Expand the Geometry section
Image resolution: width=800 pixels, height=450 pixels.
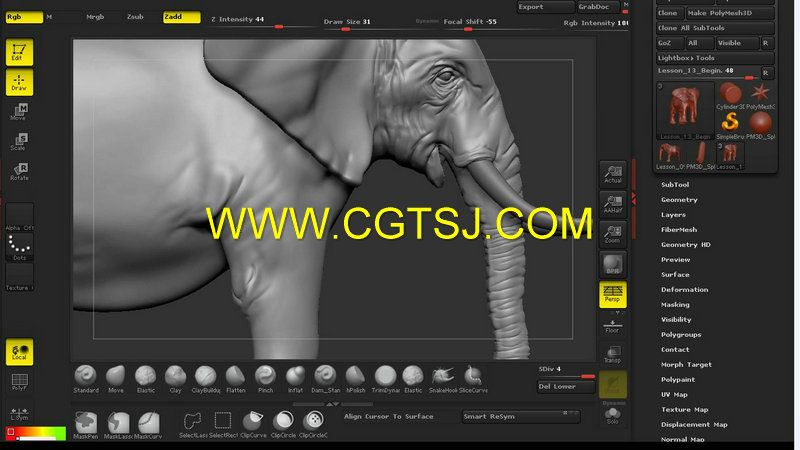pos(679,199)
